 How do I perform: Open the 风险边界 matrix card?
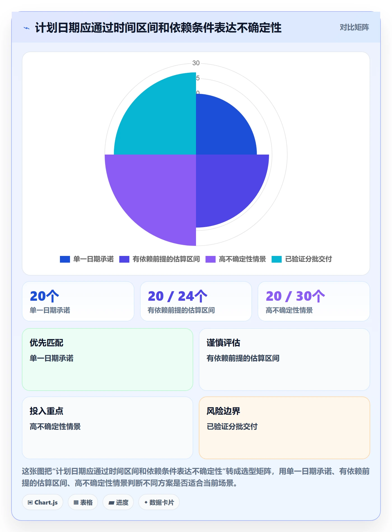point(284,428)
